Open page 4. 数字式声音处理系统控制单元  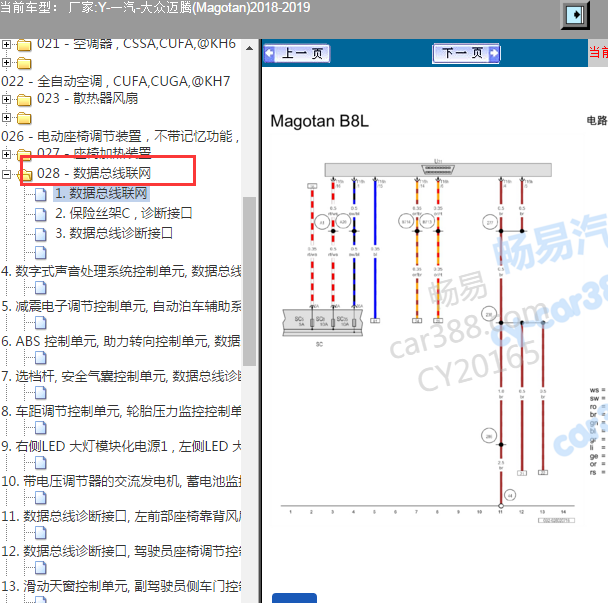(x=121, y=271)
